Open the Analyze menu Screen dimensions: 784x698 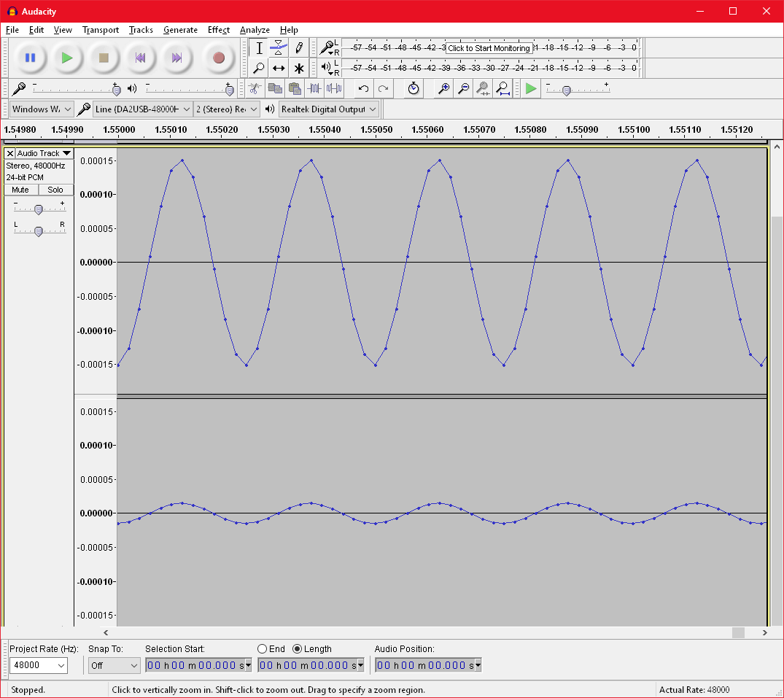point(255,30)
